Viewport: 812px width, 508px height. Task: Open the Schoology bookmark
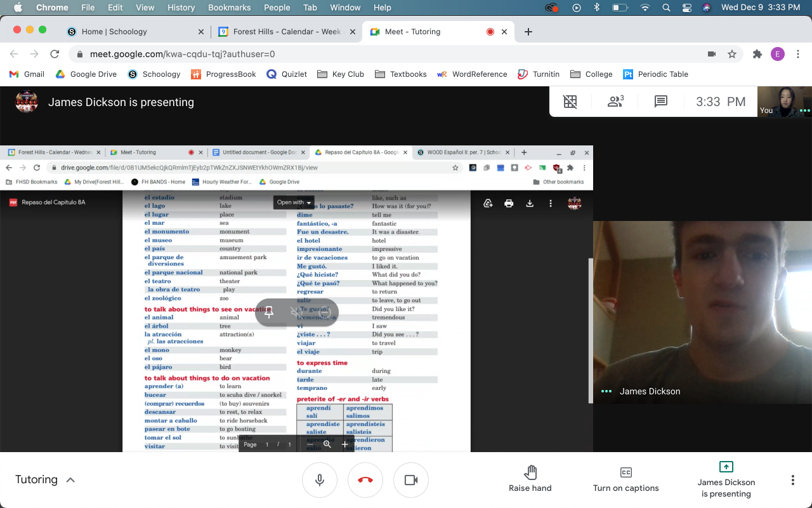[x=154, y=74]
